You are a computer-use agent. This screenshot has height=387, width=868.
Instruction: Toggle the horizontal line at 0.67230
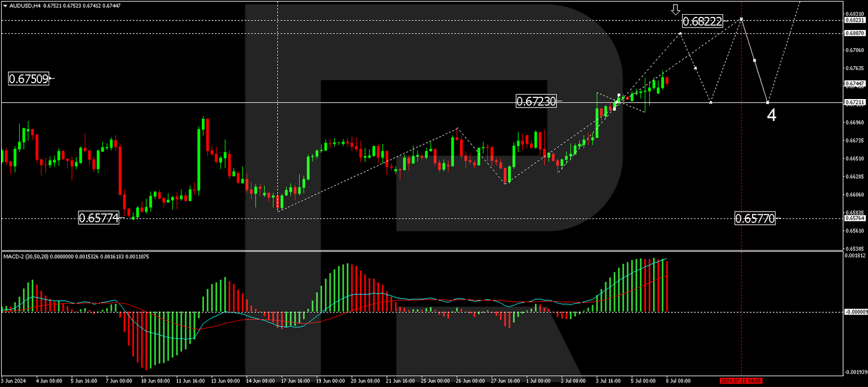click(396, 102)
